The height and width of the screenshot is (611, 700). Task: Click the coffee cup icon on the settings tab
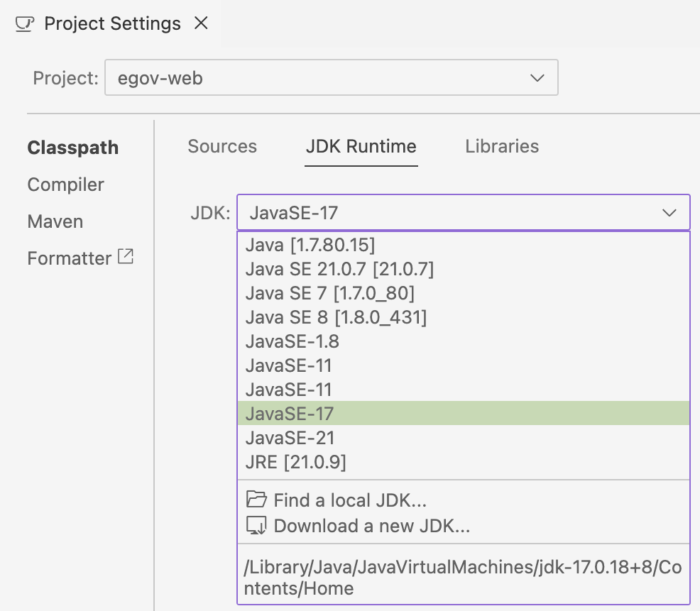(x=23, y=23)
